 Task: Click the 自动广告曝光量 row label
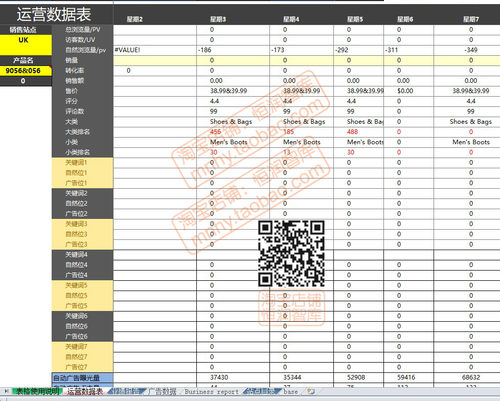pos(83,378)
